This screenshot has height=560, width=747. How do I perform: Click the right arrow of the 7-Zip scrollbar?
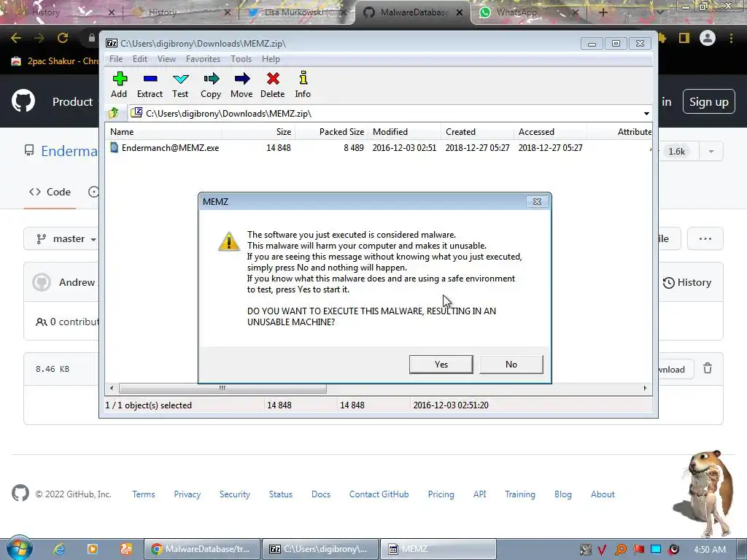point(645,388)
